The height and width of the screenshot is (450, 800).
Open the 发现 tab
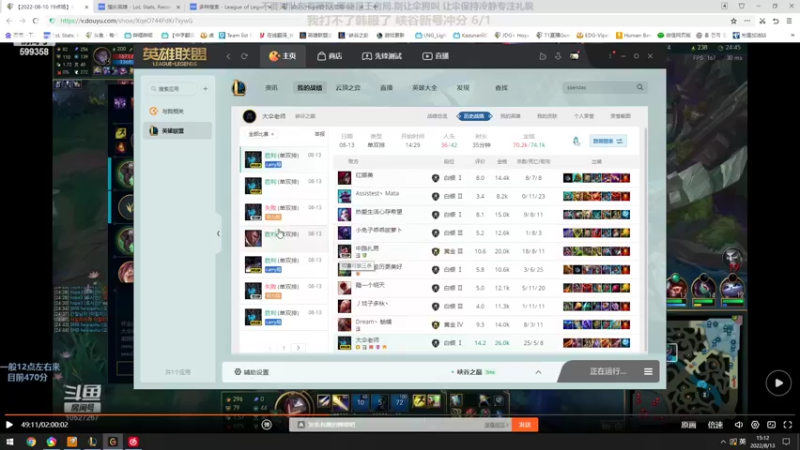[x=463, y=88]
